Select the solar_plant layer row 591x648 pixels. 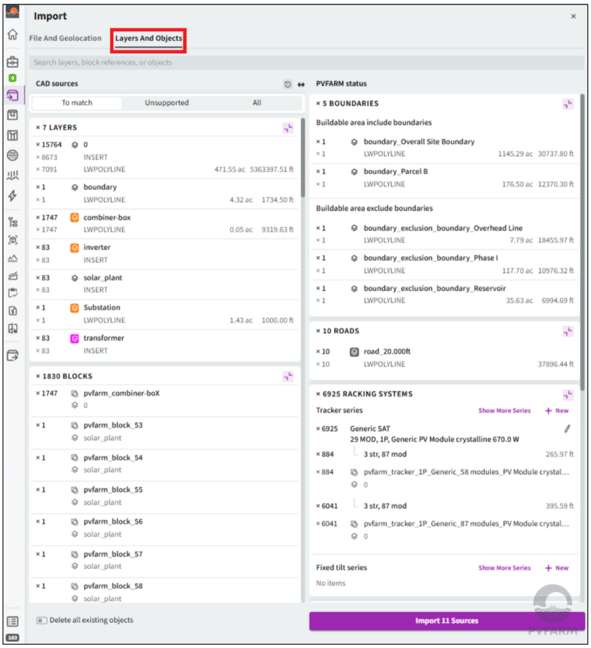pyautogui.click(x=164, y=284)
